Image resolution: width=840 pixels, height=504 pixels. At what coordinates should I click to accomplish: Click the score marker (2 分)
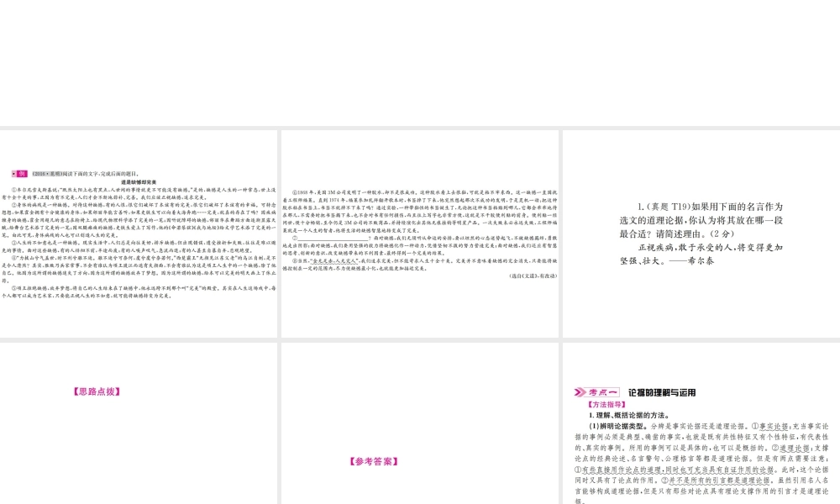(721, 234)
